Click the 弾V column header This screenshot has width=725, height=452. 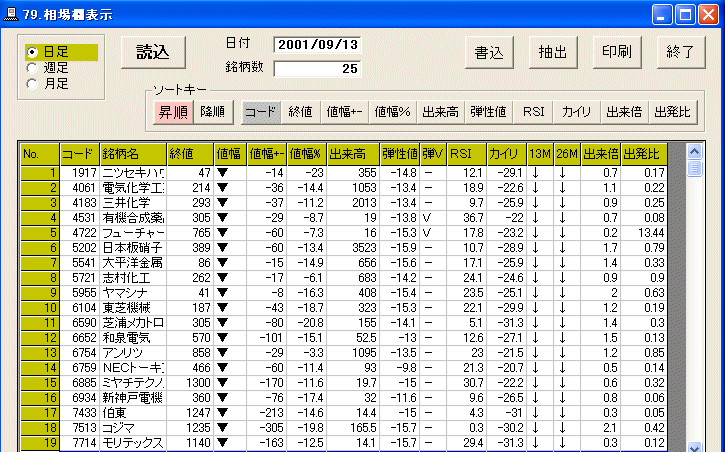coord(433,154)
